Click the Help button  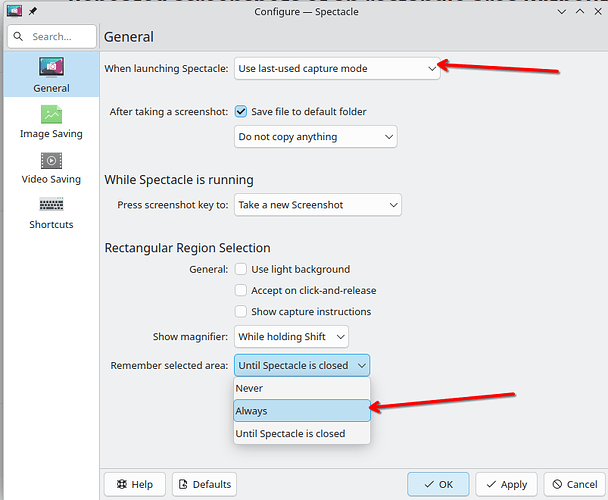[135, 484]
